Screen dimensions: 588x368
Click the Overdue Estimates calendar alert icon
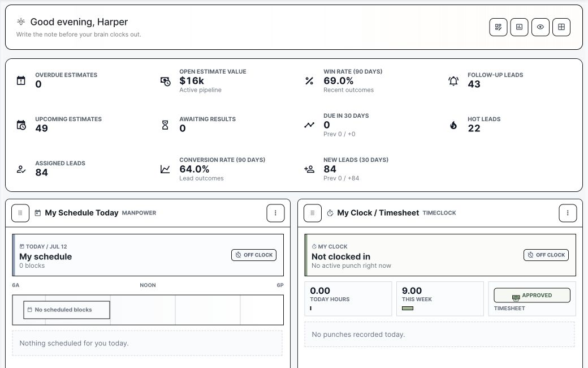coord(21,81)
